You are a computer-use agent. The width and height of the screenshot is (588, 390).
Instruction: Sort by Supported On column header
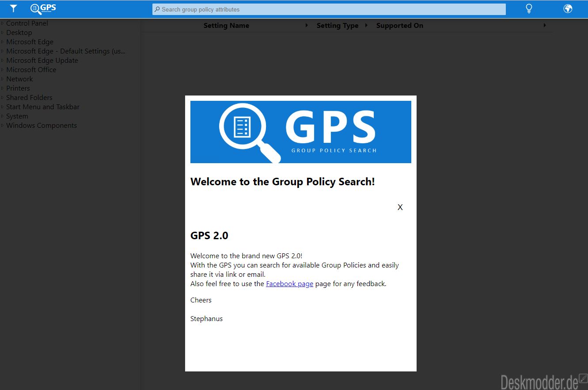point(400,26)
